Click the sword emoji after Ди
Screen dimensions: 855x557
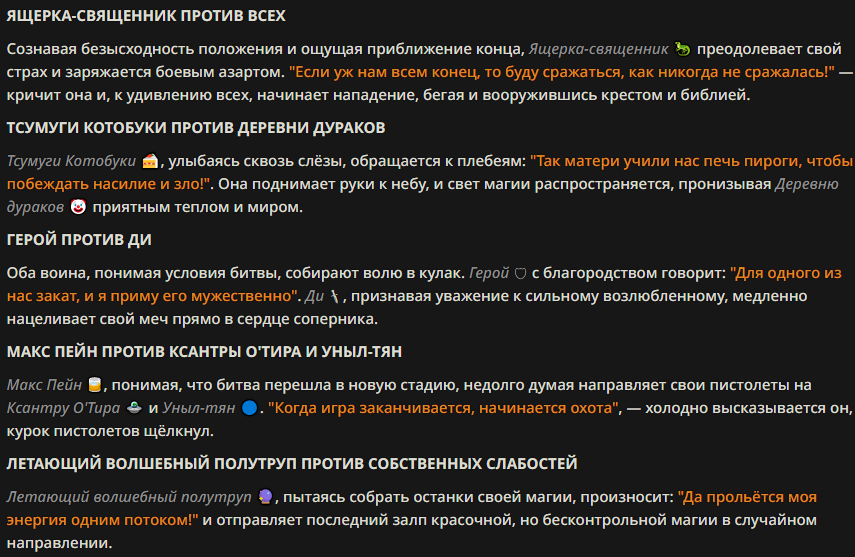[335, 296]
